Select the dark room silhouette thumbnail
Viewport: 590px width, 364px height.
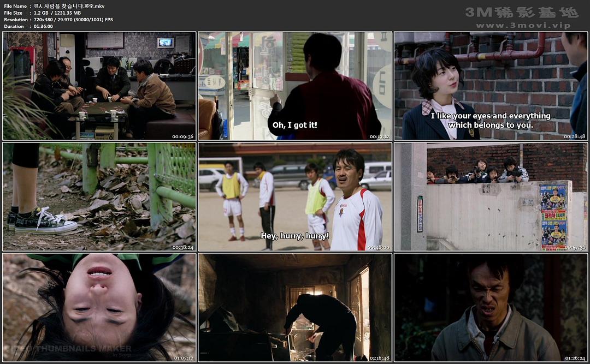click(295, 307)
